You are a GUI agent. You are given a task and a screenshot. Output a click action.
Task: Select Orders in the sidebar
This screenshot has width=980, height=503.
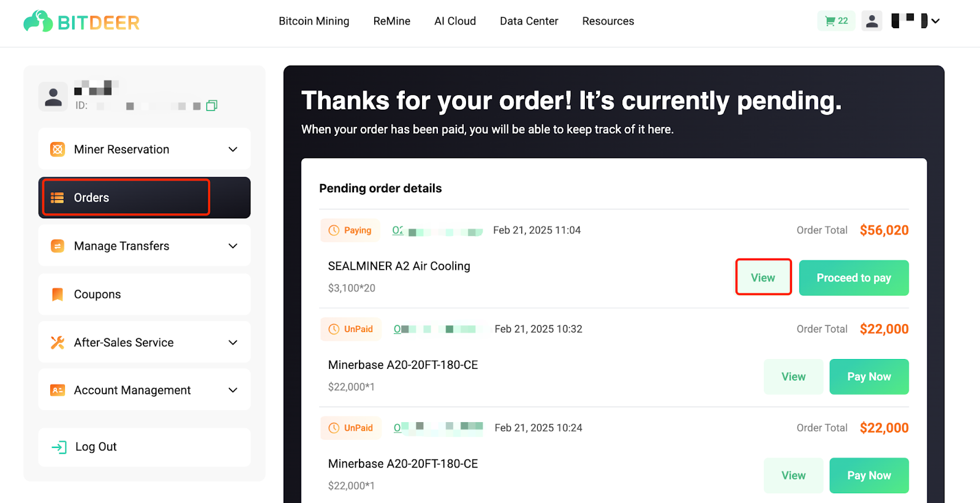click(145, 197)
